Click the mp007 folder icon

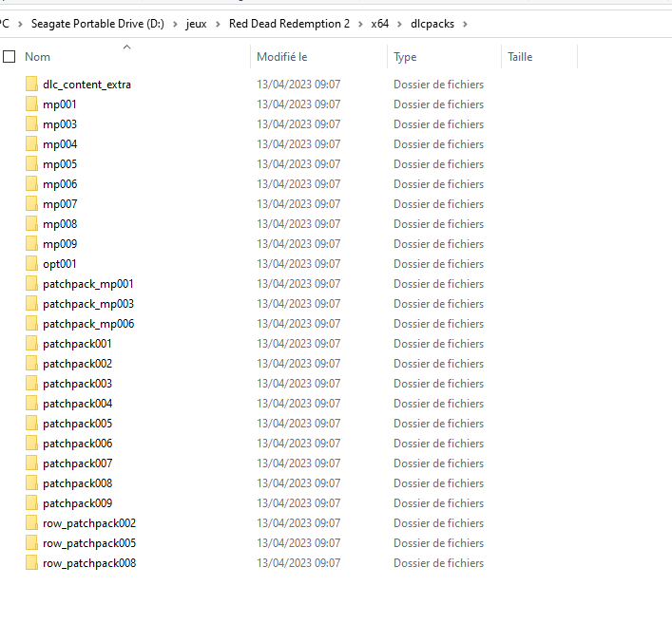click(31, 204)
